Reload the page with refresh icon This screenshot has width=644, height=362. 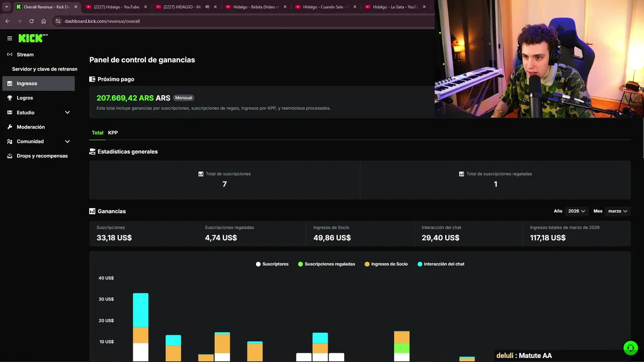pos(31,21)
